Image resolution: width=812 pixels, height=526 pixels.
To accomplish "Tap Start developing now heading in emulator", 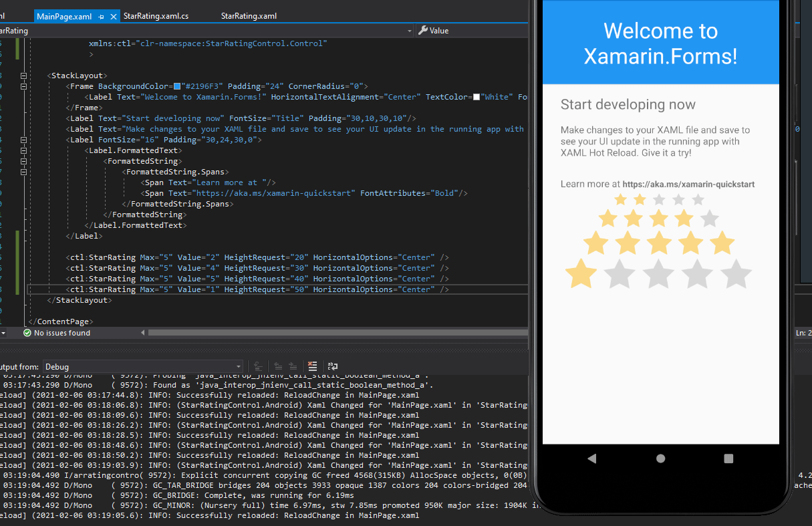I will tap(628, 104).
